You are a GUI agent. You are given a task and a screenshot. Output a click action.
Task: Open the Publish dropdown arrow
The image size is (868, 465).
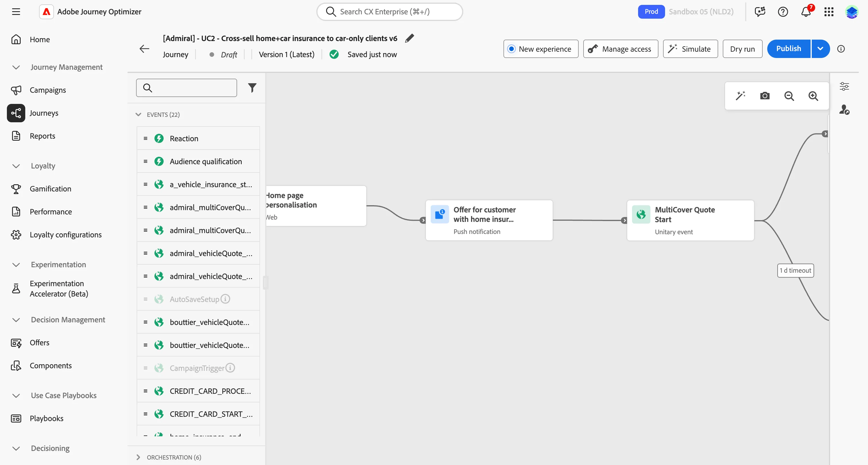coord(820,49)
